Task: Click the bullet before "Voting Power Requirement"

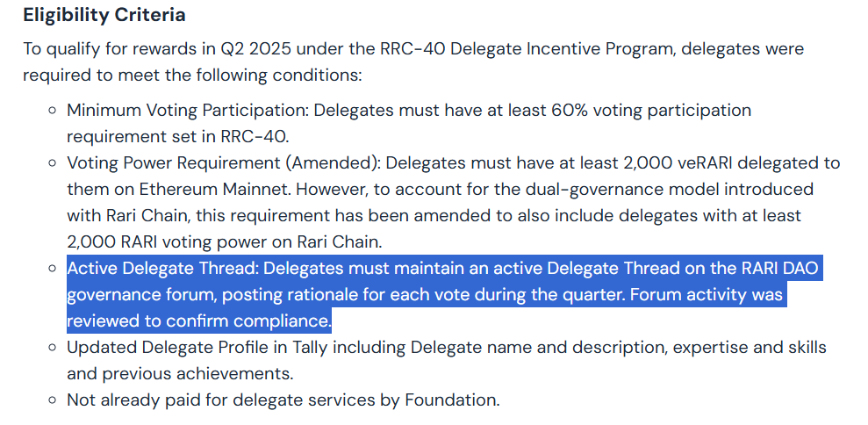Action: coord(51,163)
